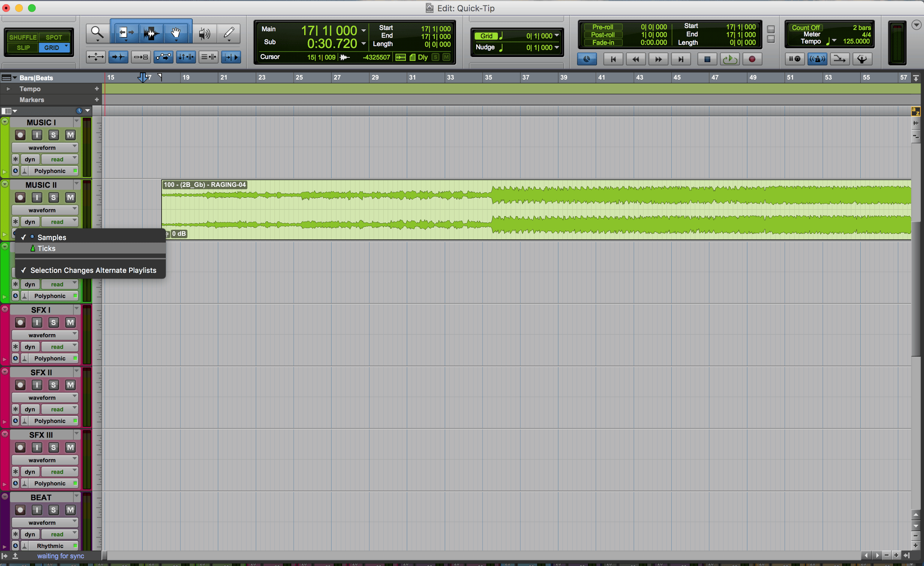Click the MUSIC II track name
Image resolution: width=924 pixels, height=566 pixels.
click(41, 185)
